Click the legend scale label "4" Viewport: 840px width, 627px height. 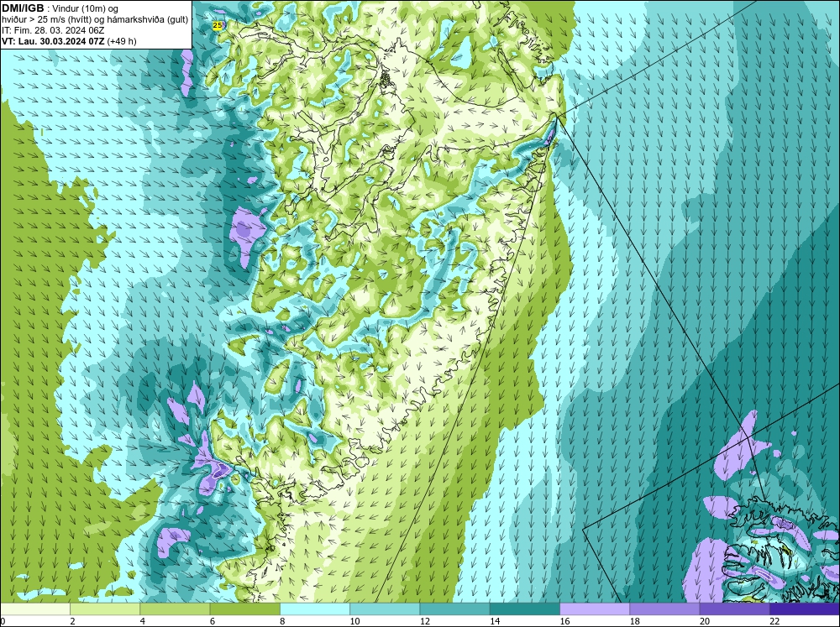(x=143, y=621)
